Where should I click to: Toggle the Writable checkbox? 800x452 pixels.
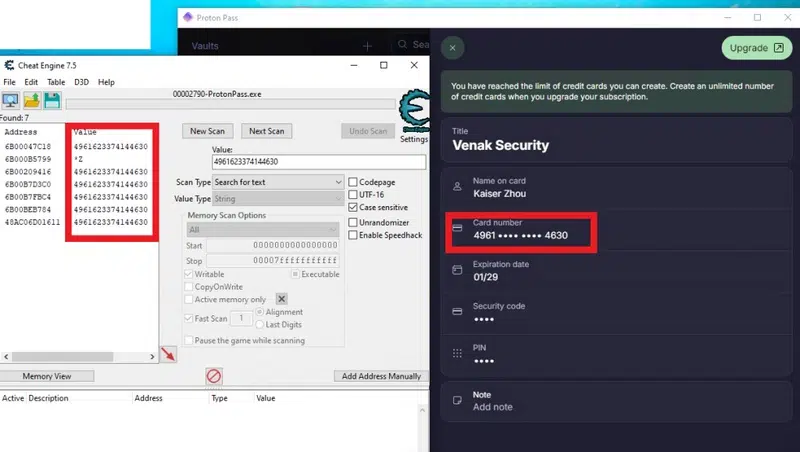click(189, 274)
